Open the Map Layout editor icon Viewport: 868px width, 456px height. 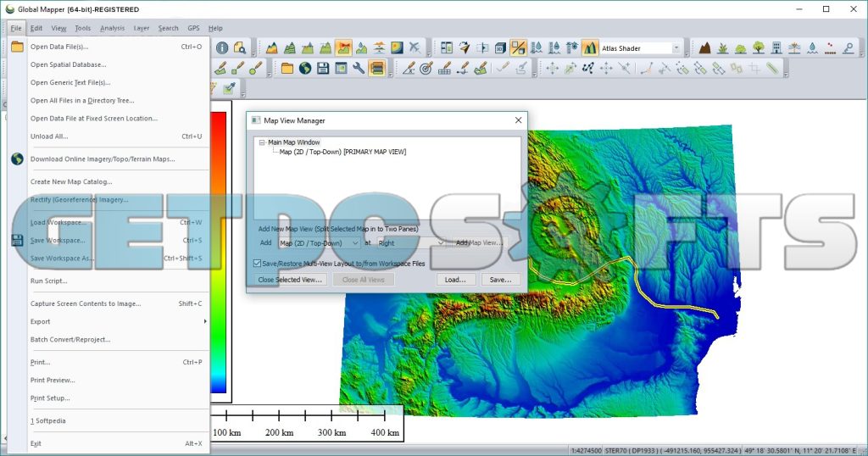point(447,48)
